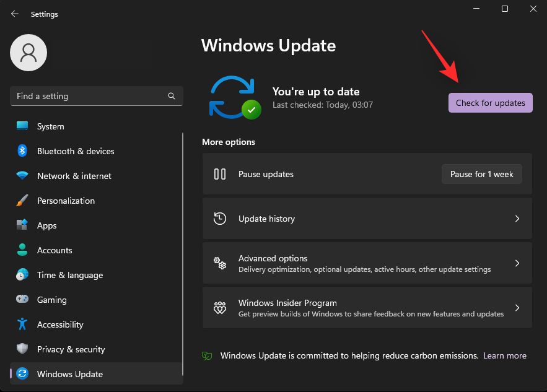Click the Network & internet Wi-Fi icon
The width and height of the screenshot is (547, 392).
tap(22, 176)
